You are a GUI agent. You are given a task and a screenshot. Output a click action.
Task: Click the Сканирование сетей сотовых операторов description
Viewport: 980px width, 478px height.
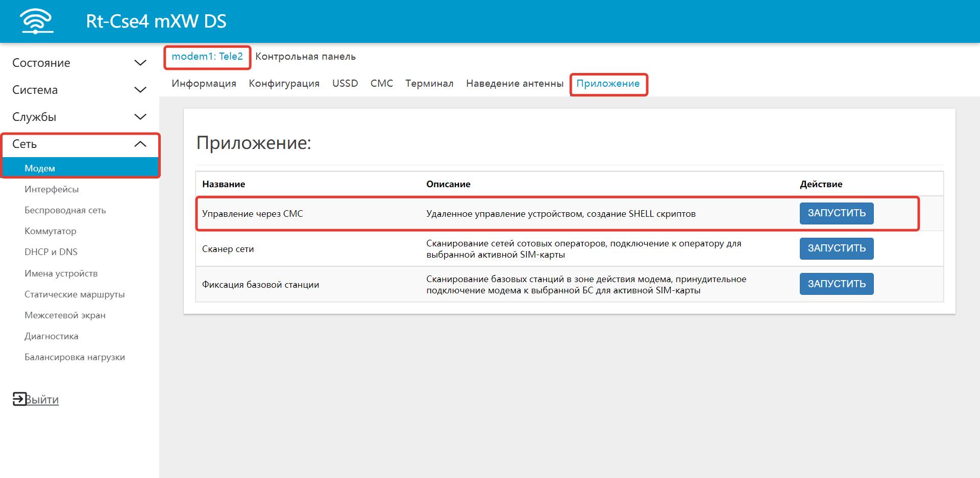(x=584, y=249)
